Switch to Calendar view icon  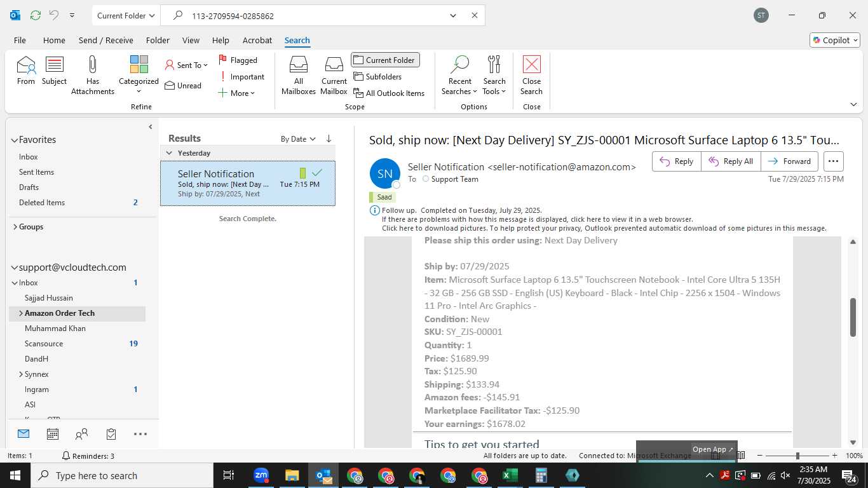53,434
